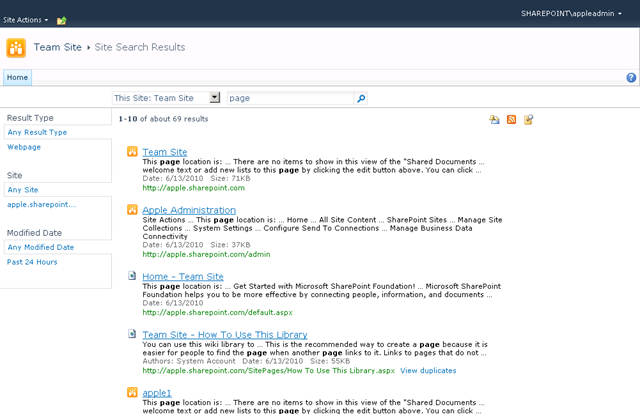Open the Apple Administration result
The image size is (640, 414).
pyautogui.click(x=189, y=210)
